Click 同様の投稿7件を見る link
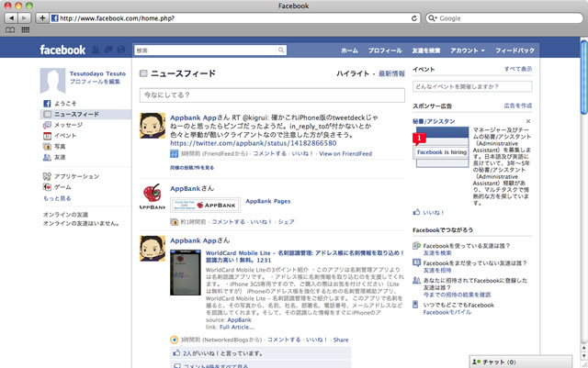This screenshot has height=368, width=588. click(192, 168)
